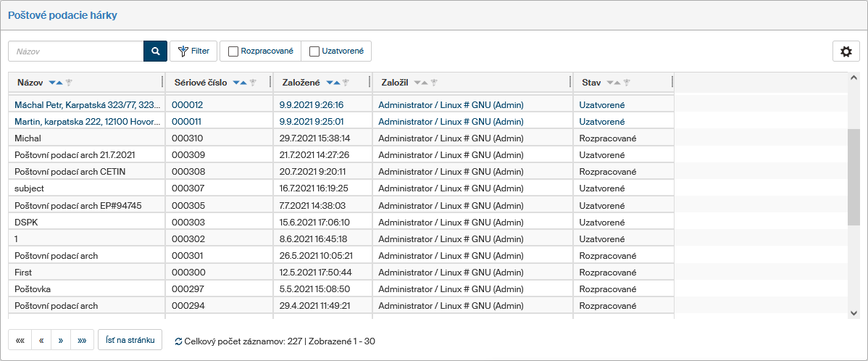Click the Sériové číslo column filter icon

click(253, 83)
